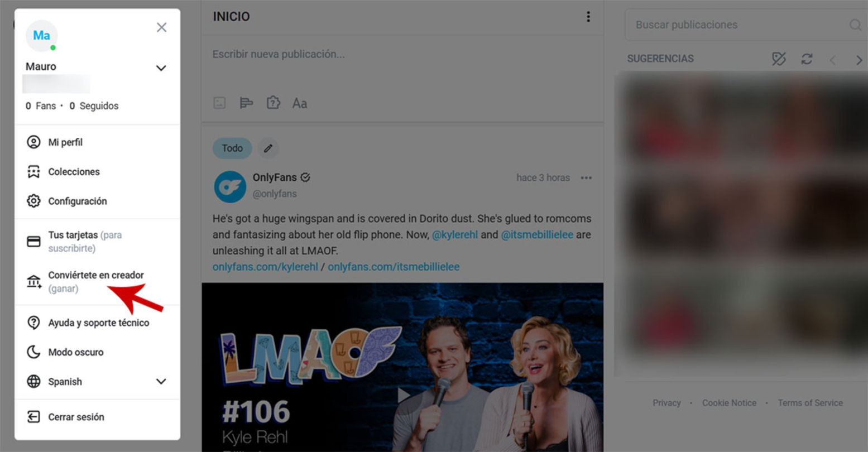
Task: Select Conviértete en creador option
Action: [97, 282]
